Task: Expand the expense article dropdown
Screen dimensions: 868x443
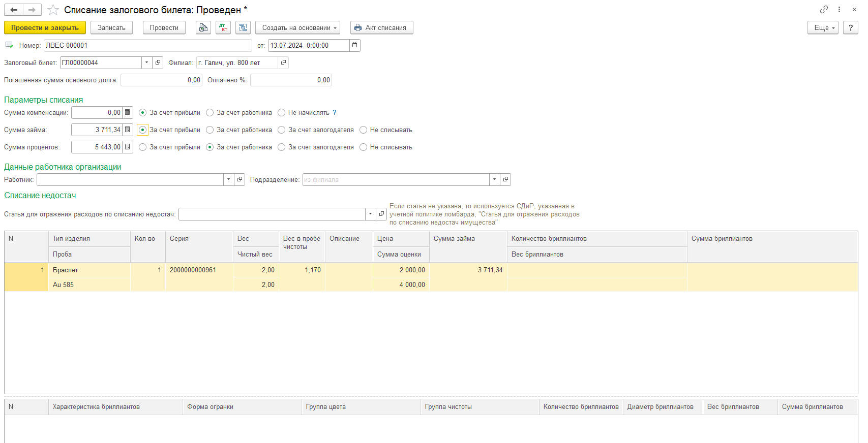Action: tap(370, 214)
